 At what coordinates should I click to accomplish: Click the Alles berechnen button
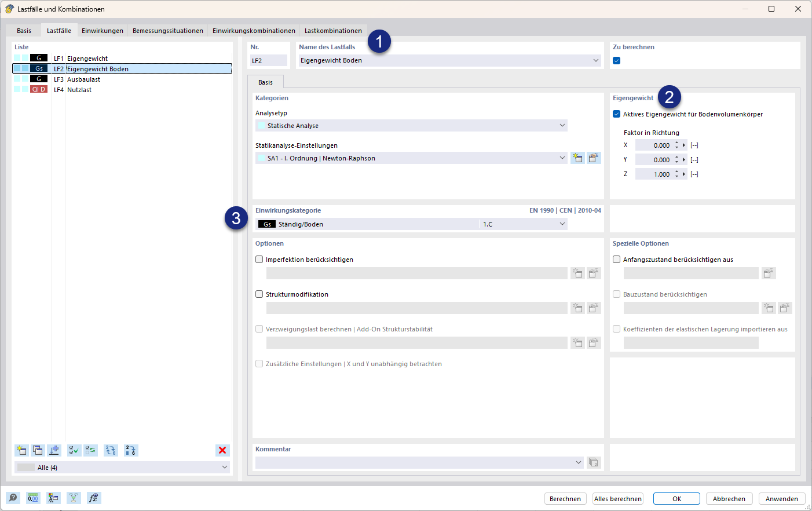tap(618, 499)
